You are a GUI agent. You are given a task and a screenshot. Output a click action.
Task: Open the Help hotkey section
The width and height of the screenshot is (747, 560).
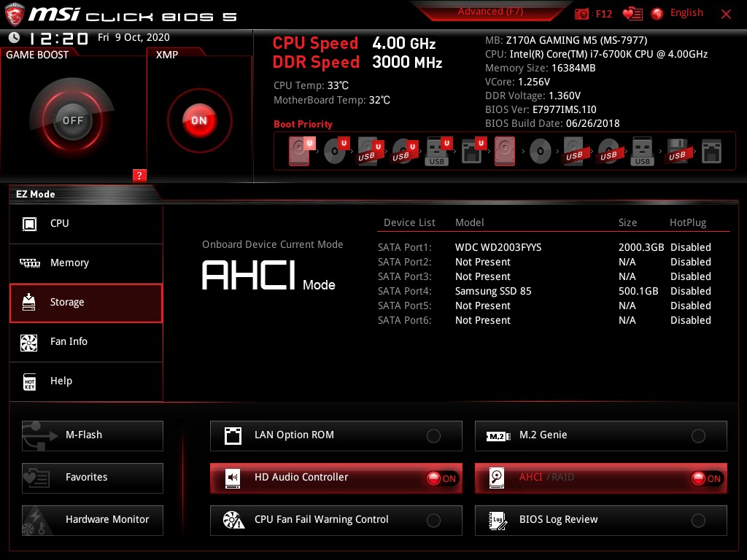86,381
